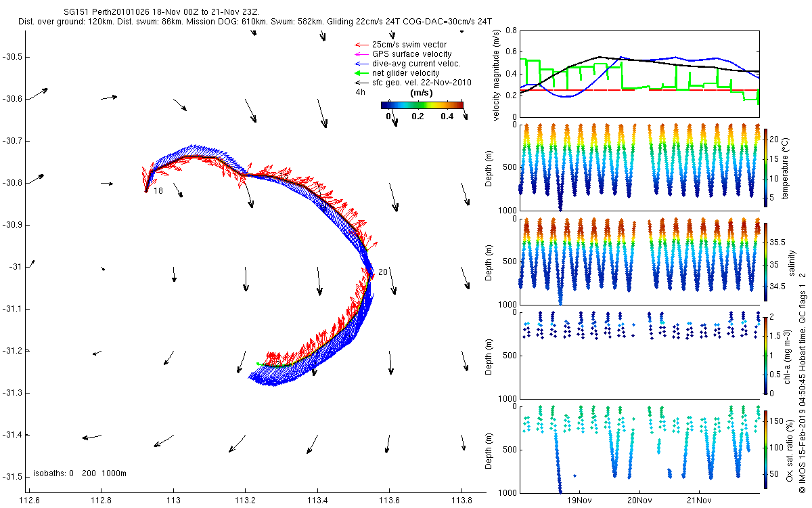812x508 pixels.
Task: Click the '-30.5' latitude tick label
Action: (x=12, y=56)
